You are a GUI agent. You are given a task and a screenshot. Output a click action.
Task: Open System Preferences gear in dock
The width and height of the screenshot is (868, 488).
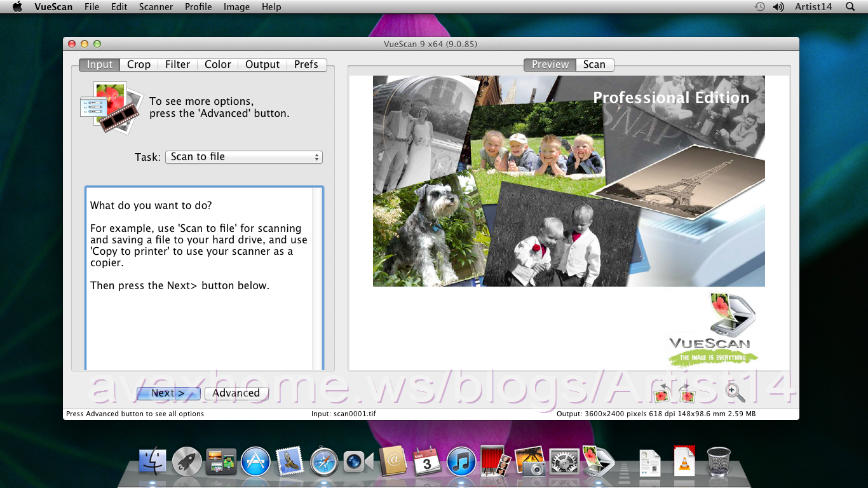[564, 462]
